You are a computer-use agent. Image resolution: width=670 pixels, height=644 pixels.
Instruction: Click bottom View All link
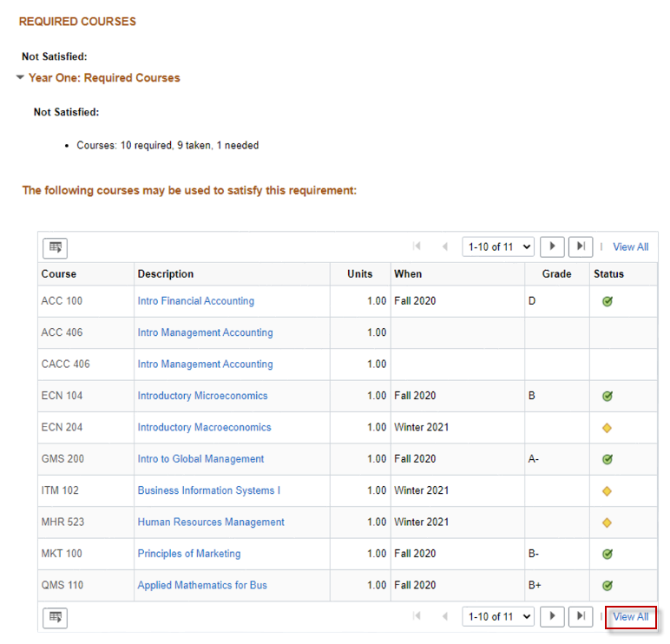tap(631, 616)
